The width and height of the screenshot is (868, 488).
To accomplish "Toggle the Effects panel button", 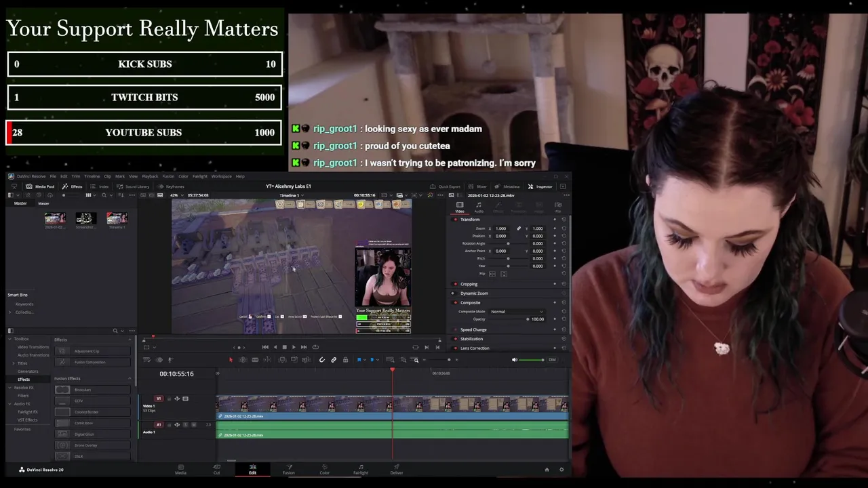I will pos(72,186).
